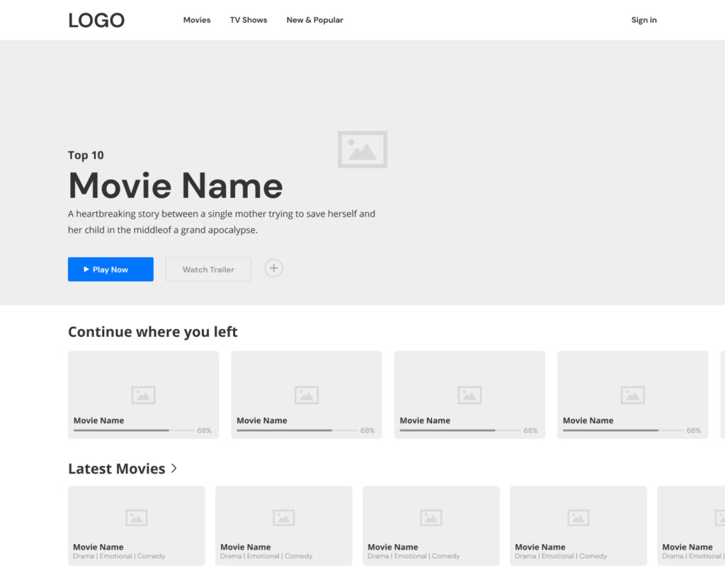Screen dimensions: 725x588
Task: Expand Latest Movies using the chevron arrow
Action: [x=174, y=468]
